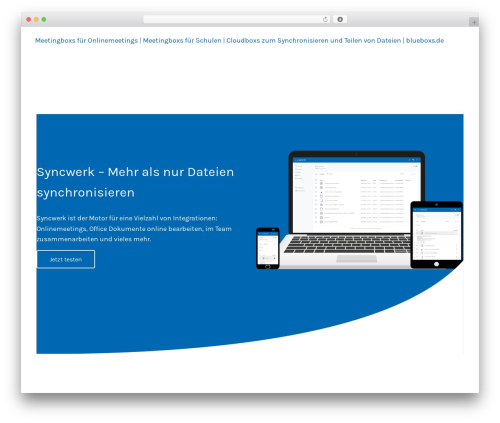Minimize window with yellow traffic light
The height and width of the screenshot is (423, 500).
click(x=36, y=19)
